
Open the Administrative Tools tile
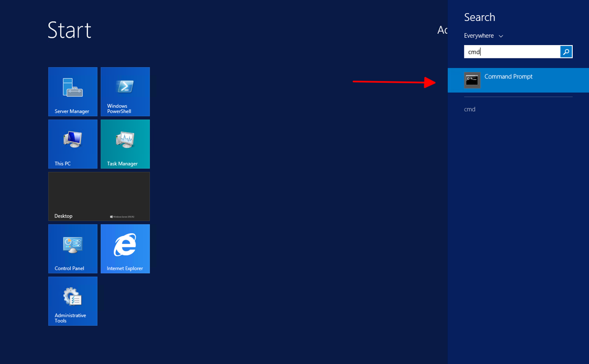click(73, 301)
